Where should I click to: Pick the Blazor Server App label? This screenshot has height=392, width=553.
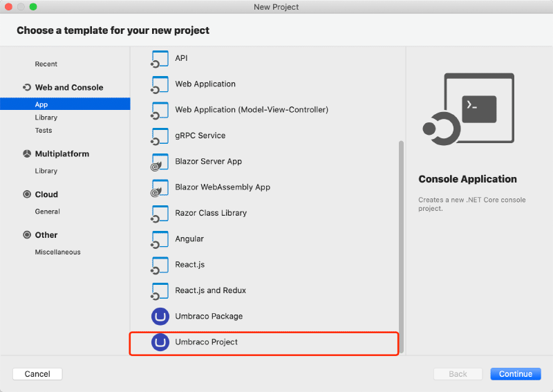click(209, 161)
